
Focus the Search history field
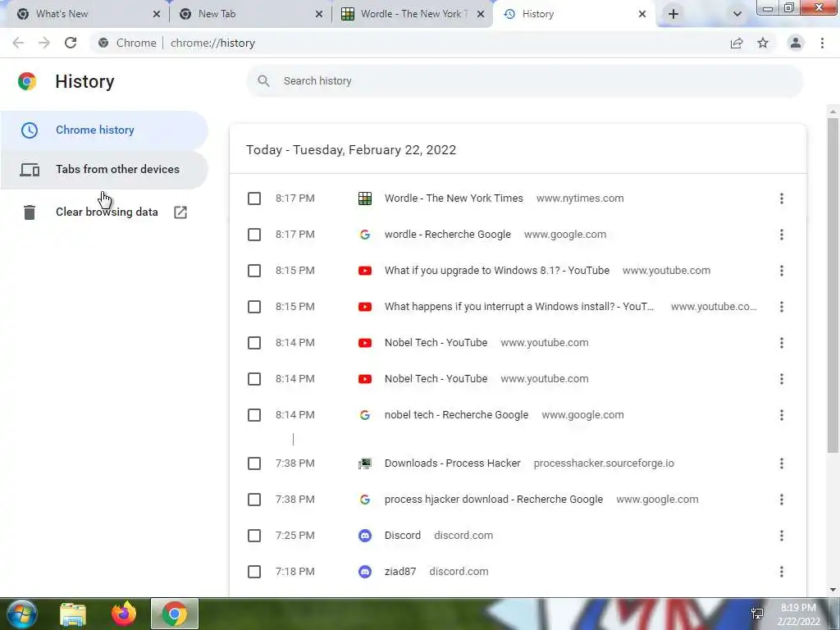point(524,81)
